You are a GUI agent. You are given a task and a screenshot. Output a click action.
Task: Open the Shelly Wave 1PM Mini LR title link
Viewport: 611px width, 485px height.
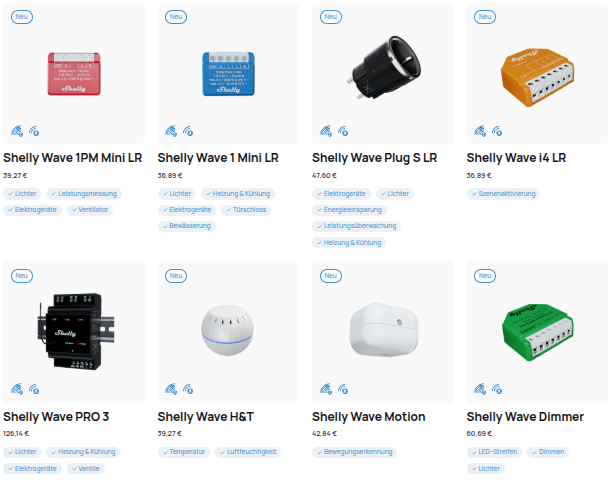coord(72,158)
